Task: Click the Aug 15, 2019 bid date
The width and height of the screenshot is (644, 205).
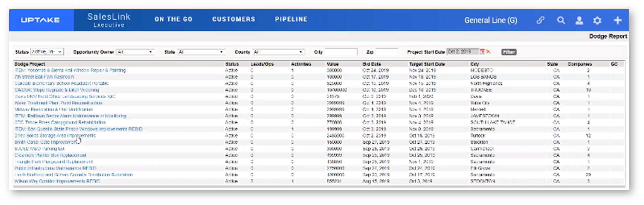Action: [x=376, y=181]
